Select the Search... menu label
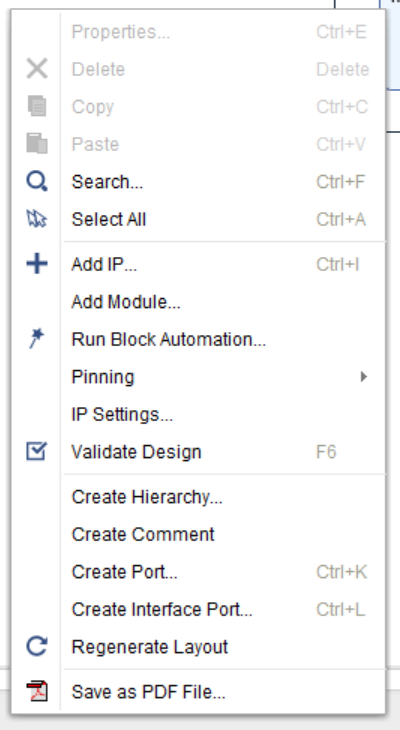The height and width of the screenshot is (730, 400). pos(107,182)
